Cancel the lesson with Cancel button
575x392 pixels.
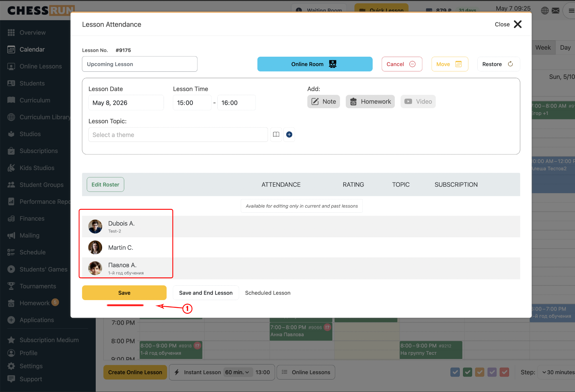point(402,64)
